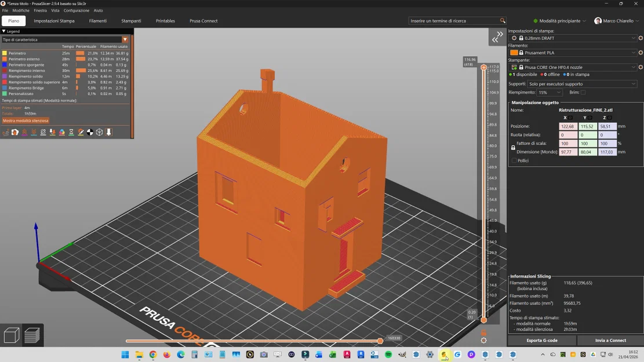Viewport: 644px width, 362px height.
Task: Open the Configurazione menu
Action: [x=77, y=10]
